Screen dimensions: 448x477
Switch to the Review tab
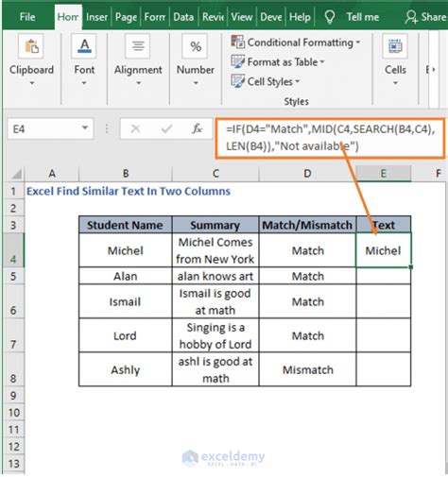click(213, 17)
